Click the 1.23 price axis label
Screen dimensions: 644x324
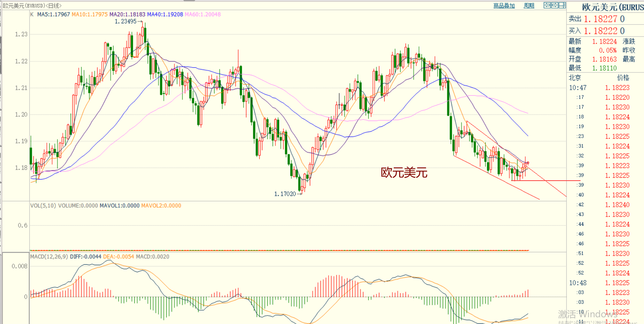(21, 34)
